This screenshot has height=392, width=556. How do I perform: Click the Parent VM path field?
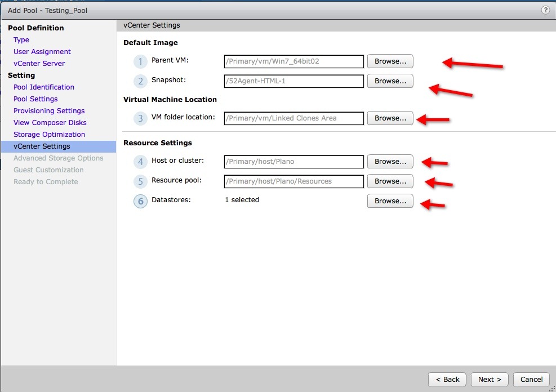pos(293,61)
